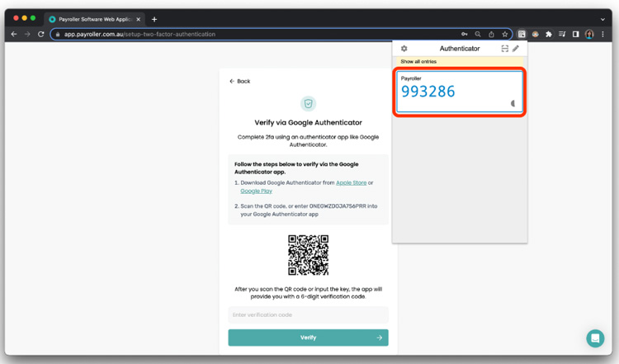619x364 pixels.
Task: Click the Authenticator extension icon in toolbar
Action: (x=522, y=34)
